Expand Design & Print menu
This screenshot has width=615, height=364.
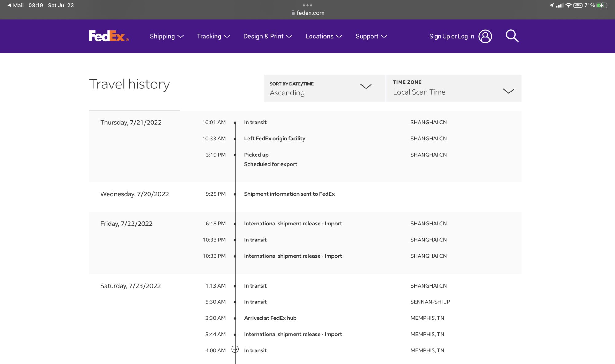point(268,36)
